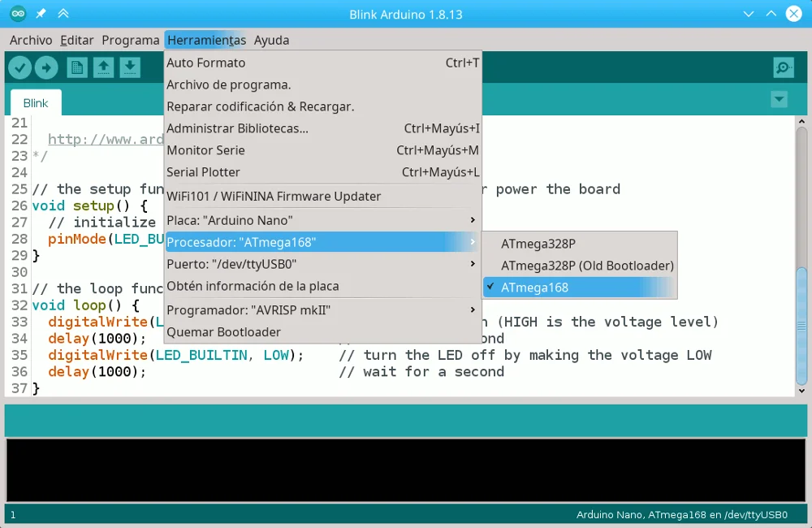Click the line number 1 in status bar
The height and width of the screenshot is (528, 812).
point(13,515)
